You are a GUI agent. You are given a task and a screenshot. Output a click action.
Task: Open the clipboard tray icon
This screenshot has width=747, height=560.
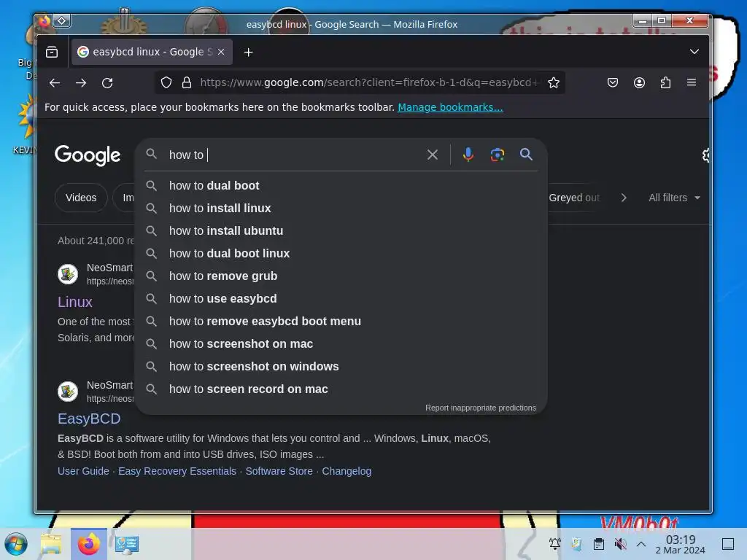click(599, 543)
